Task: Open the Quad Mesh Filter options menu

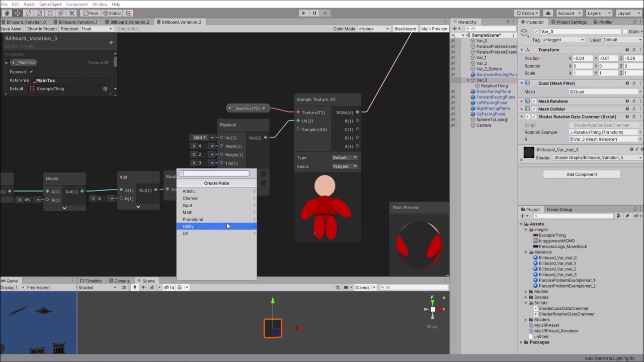Action: pyautogui.click(x=640, y=83)
